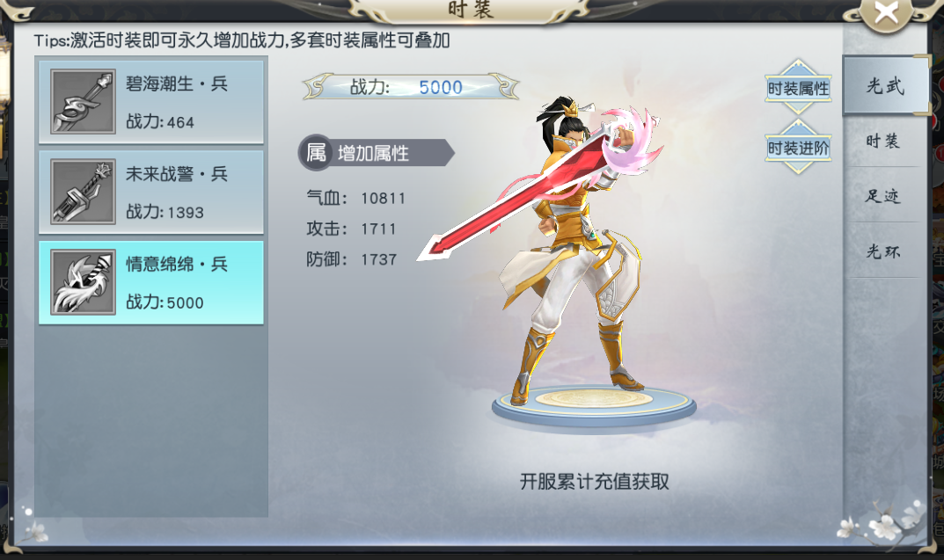
Task: Click the 未来战警·兵 weapon icon
Action: click(x=83, y=192)
